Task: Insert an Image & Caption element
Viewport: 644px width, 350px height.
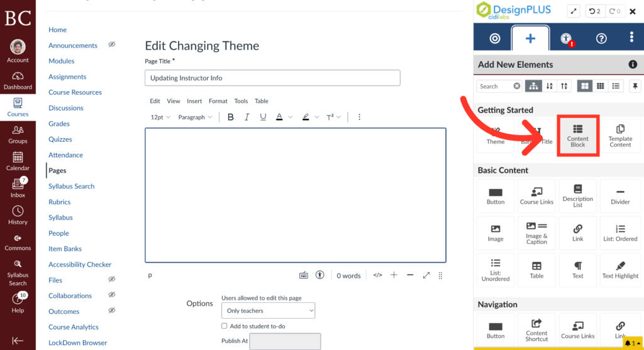Action: (536, 232)
